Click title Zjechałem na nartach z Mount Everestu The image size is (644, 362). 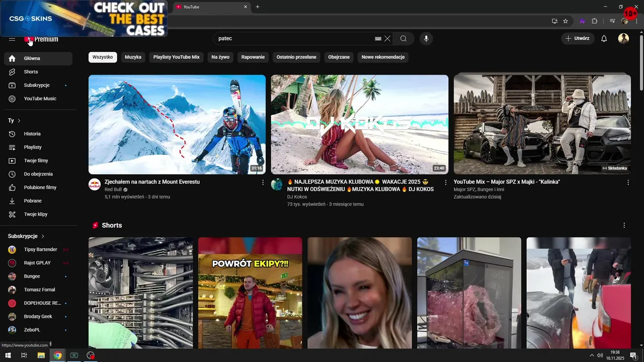click(152, 182)
